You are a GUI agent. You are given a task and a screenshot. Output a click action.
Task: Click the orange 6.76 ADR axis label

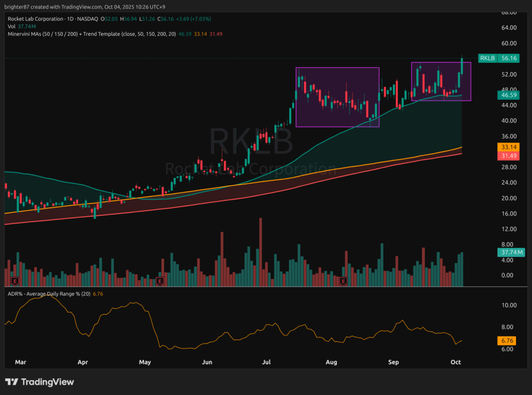pyautogui.click(x=507, y=340)
